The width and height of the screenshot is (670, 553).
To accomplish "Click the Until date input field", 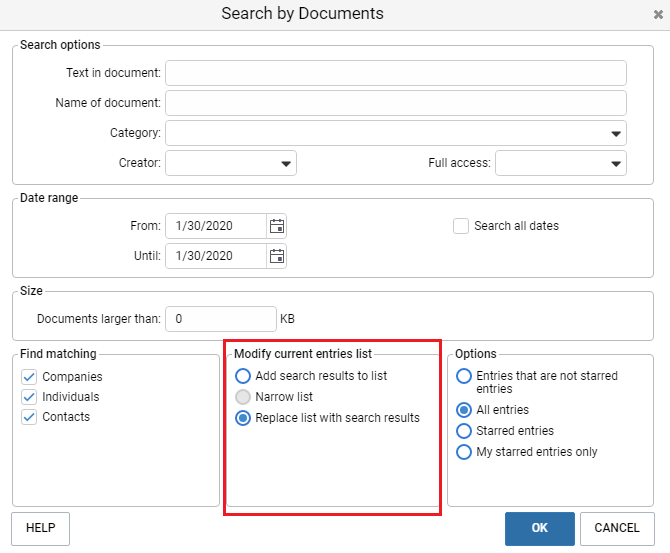I will coord(216,256).
